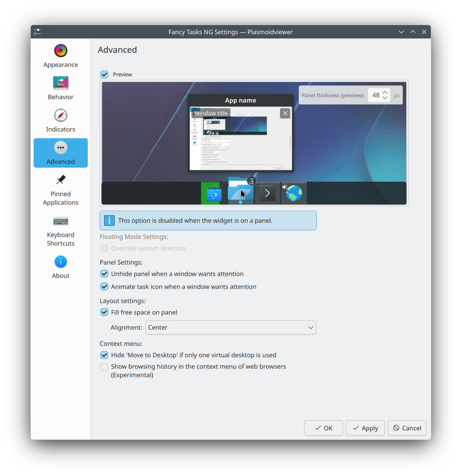The height and width of the screenshot is (476, 462).
Task: Click the Discover store icon in preview panel
Action: (x=214, y=193)
